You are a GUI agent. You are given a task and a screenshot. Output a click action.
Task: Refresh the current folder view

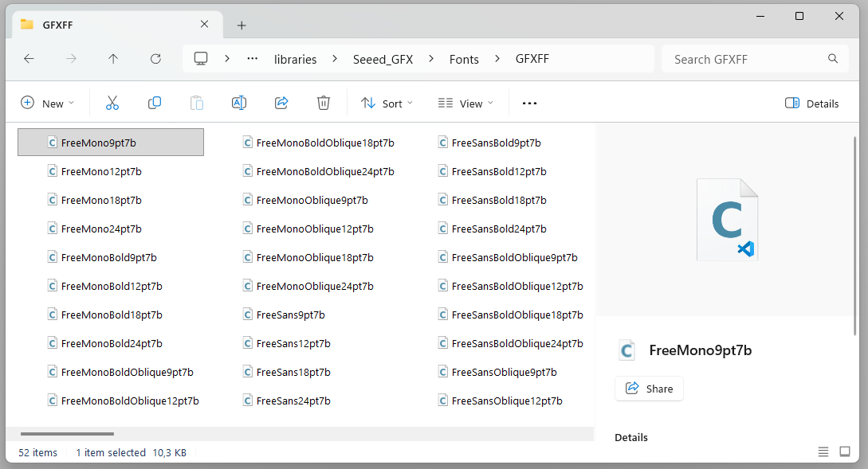155,59
